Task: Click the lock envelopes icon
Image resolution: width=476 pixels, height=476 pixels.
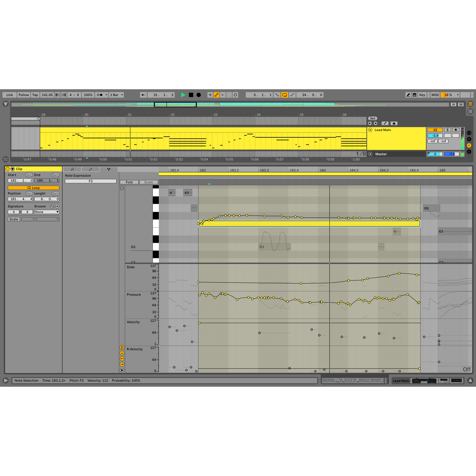Action: tap(394, 123)
